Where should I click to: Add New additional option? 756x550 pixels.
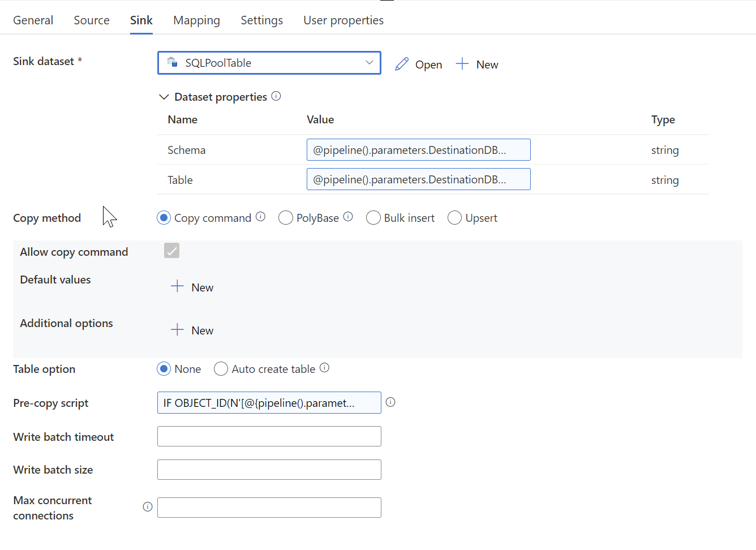202,330
